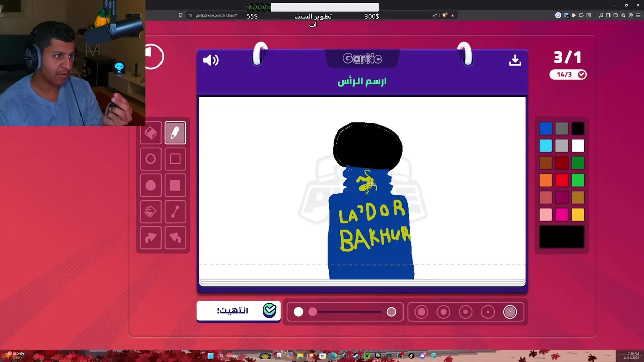Click the browser share icon
Screen dimensions: 644x362
435,15
